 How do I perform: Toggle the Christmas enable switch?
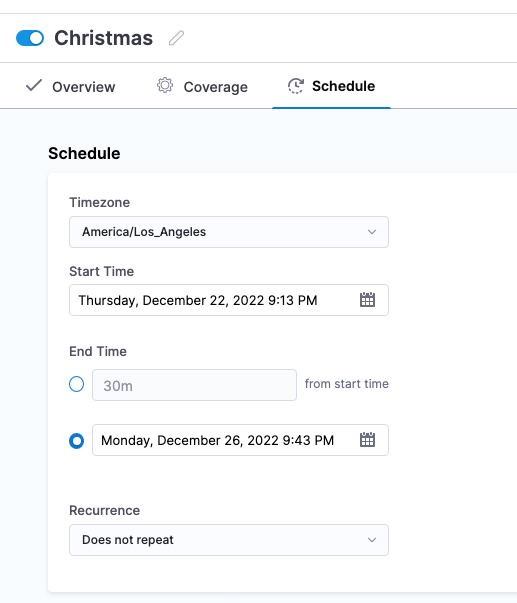click(x=30, y=38)
